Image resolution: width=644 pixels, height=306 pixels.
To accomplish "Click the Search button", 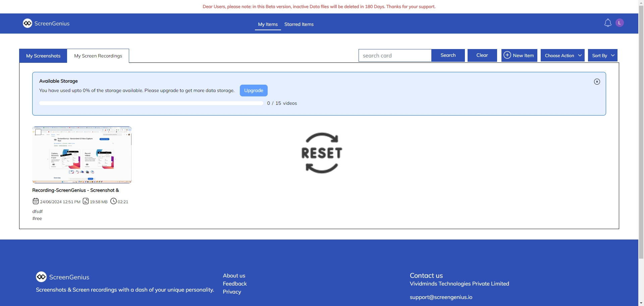I will point(448,55).
